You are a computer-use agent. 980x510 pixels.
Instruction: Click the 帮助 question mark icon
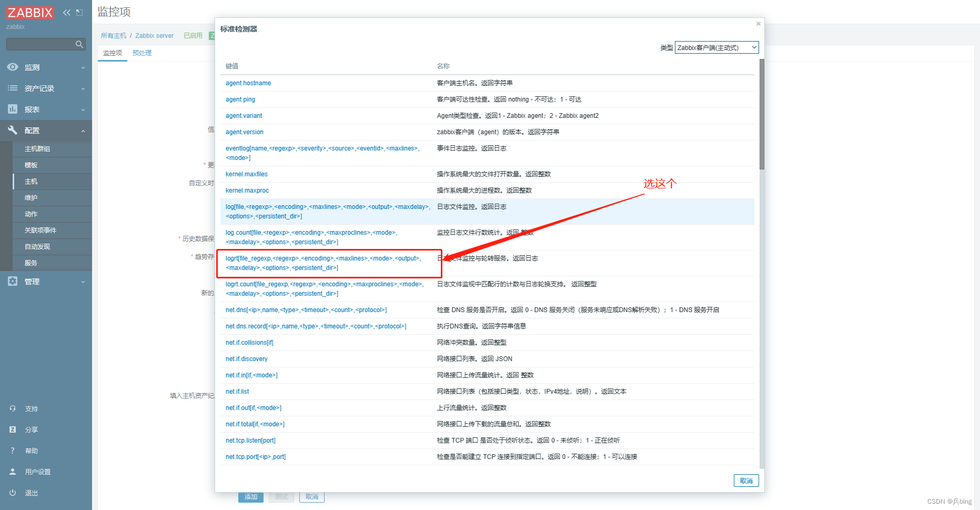(13, 451)
